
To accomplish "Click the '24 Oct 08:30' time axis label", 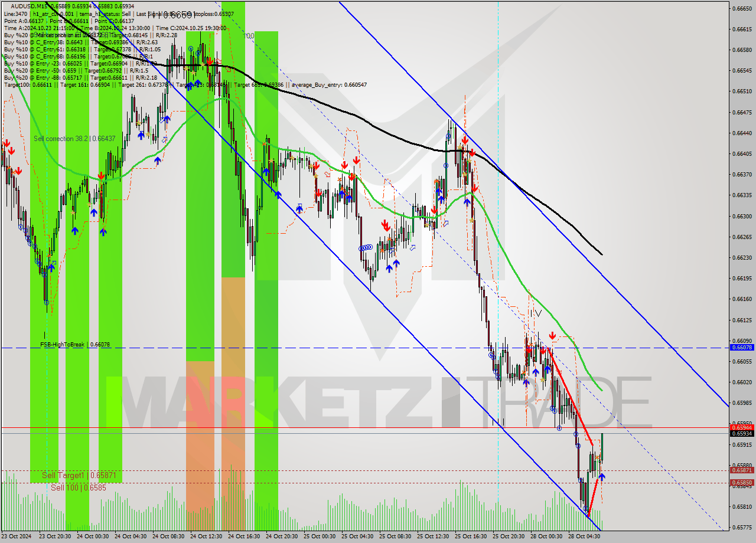I will click(x=169, y=537).
